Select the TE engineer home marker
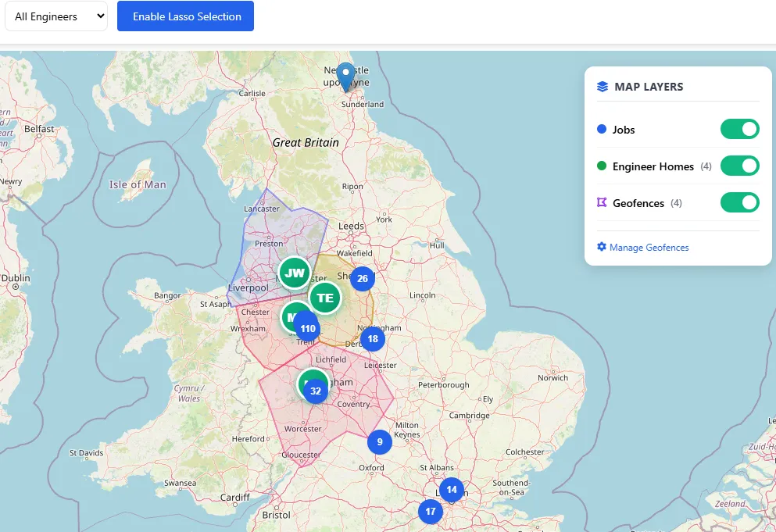 (325, 298)
